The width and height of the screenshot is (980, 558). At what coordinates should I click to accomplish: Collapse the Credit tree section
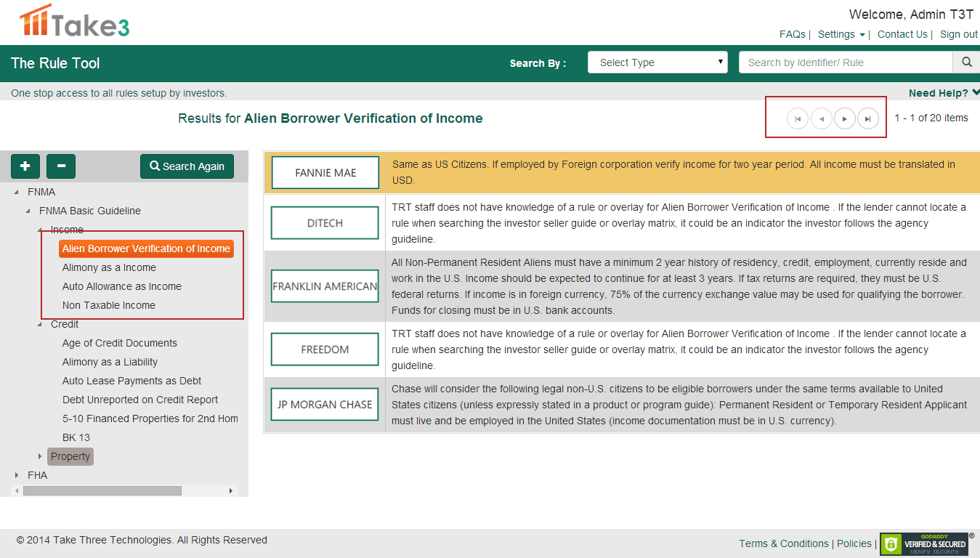(x=40, y=324)
